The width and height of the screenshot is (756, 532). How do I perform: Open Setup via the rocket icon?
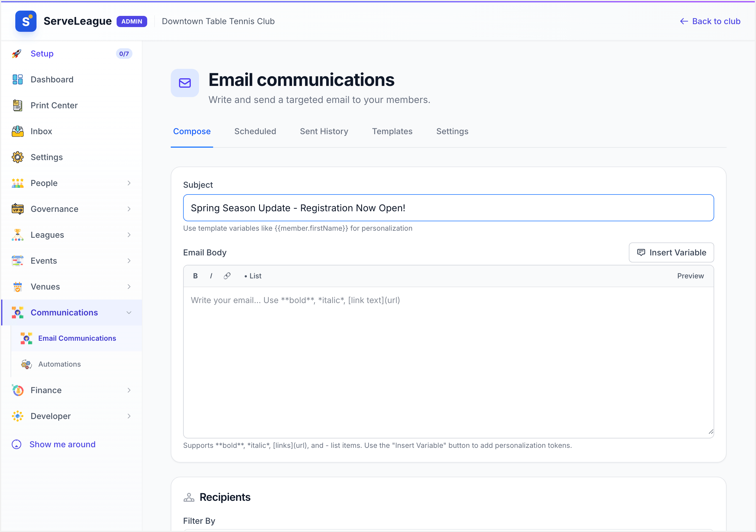(17, 54)
